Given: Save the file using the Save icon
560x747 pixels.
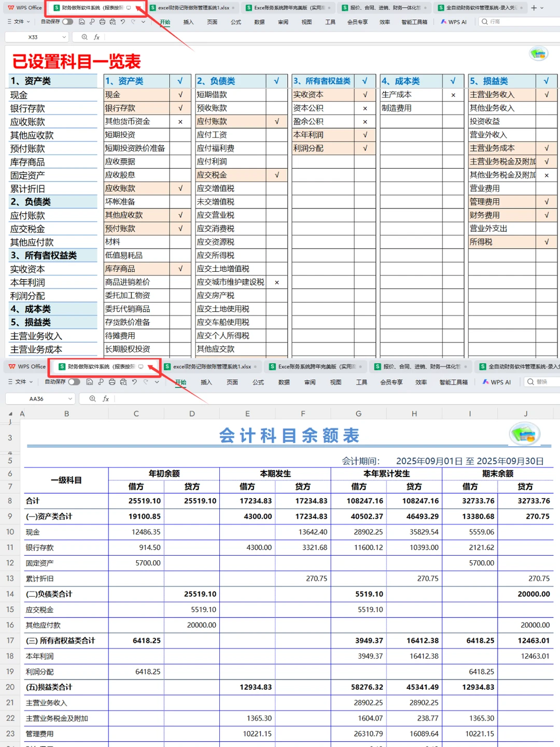Looking at the screenshot, I should (x=82, y=22).
